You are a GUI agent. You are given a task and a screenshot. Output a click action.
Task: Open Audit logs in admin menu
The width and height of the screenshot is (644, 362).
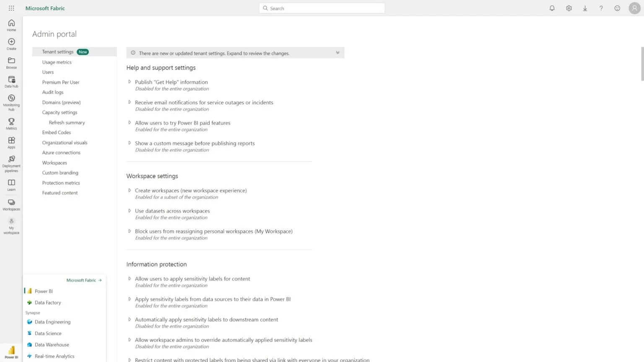(53, 92)
